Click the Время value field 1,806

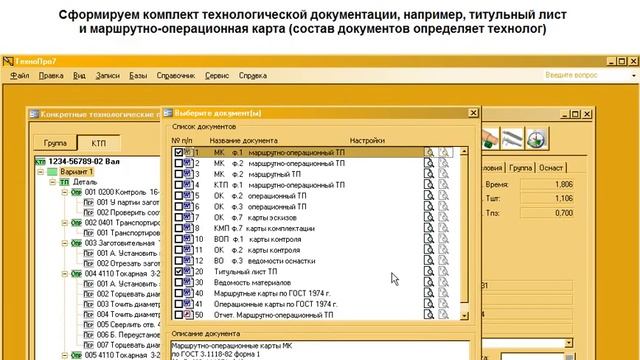pyautogui.click(x=547, y=184)
